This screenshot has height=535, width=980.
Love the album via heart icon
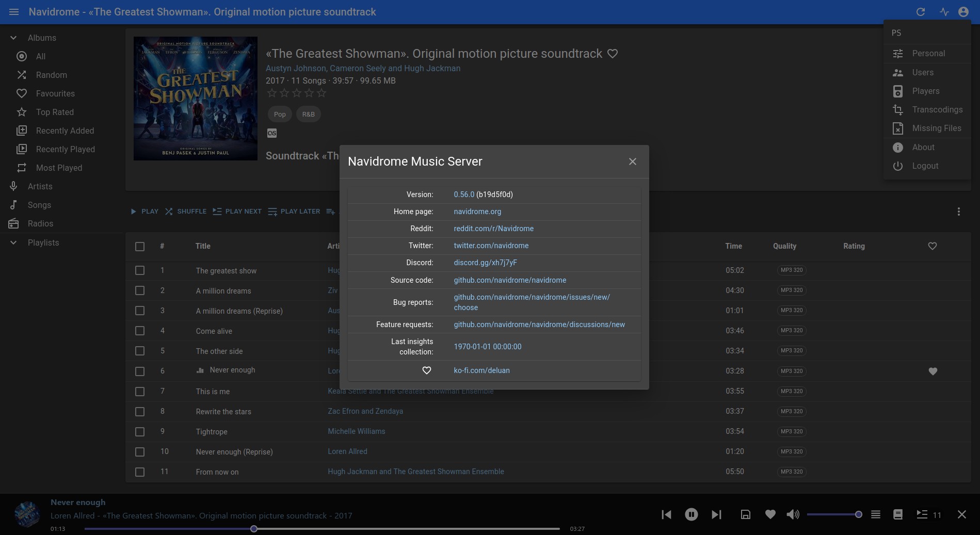(613, 54)
